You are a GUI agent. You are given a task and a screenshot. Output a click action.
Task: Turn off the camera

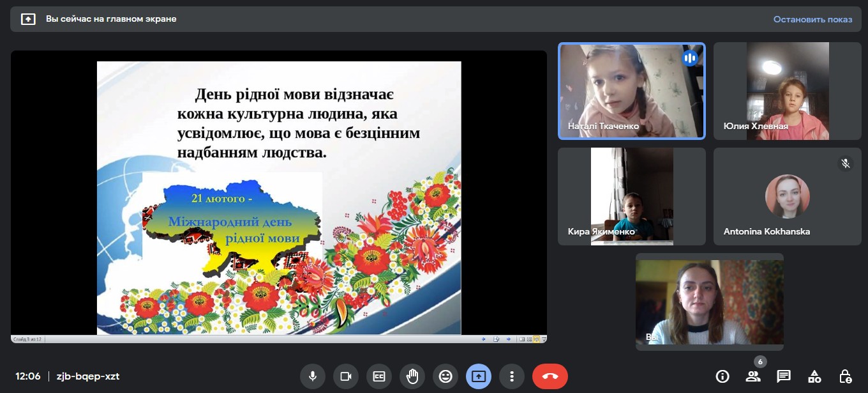click(x=346, y=376)
